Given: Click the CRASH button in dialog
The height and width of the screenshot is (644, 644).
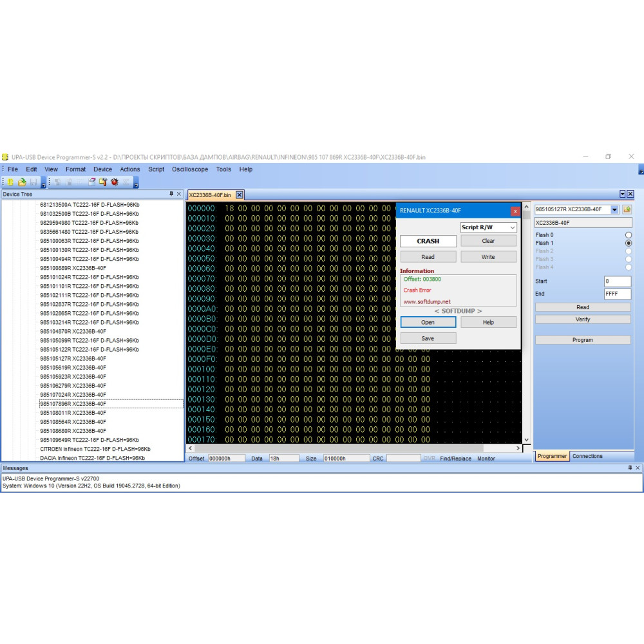Looking at the screenshot, I should [x=428, y=241].
